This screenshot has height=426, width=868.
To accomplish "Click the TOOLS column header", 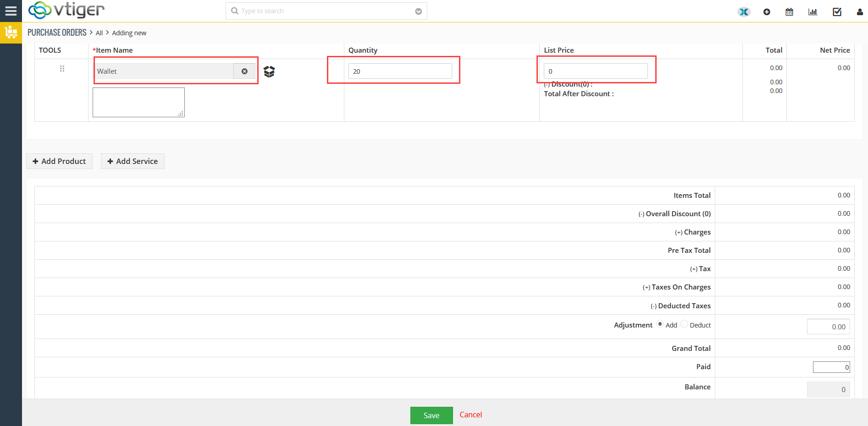I will [50, 50].
